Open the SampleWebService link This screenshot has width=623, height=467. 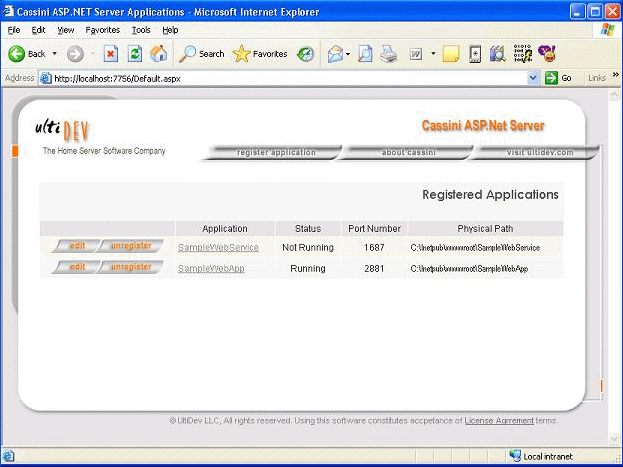218,248
